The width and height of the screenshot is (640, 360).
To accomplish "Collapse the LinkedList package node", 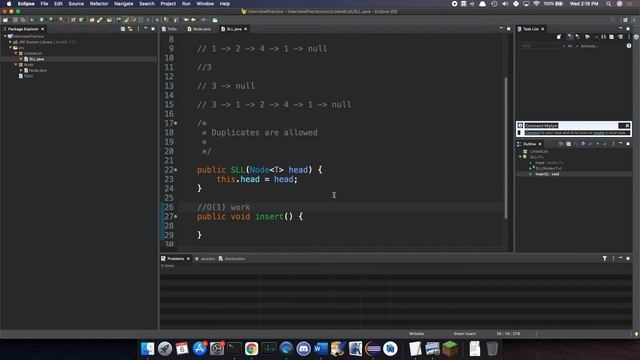I will coord(16,53).
